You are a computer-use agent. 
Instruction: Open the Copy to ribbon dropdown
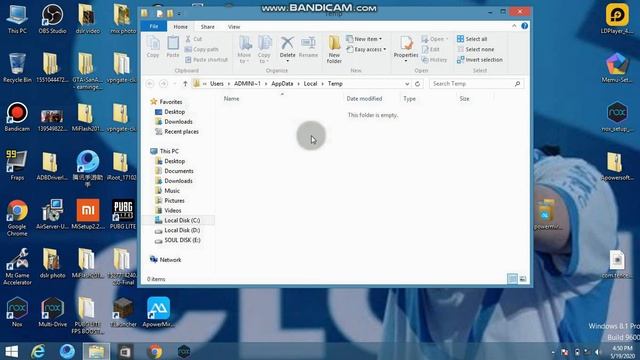(x=264, y=49)
